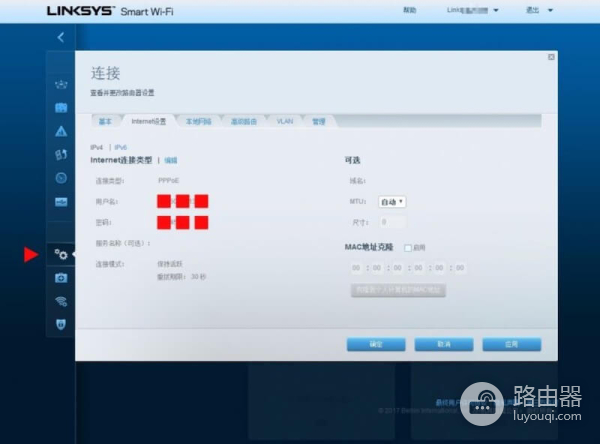Expand the MTU 自动 dropdown

(392, 201)
